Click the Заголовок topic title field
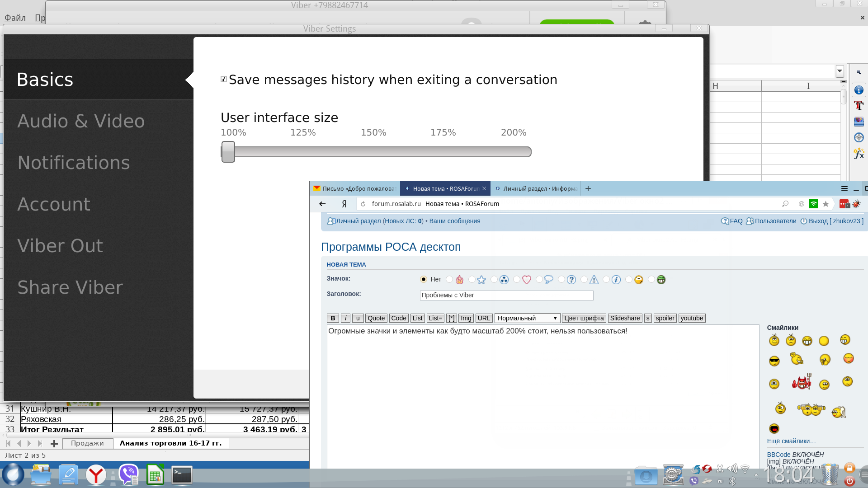This screenshot has width=868, height=488. click(506, 295)
